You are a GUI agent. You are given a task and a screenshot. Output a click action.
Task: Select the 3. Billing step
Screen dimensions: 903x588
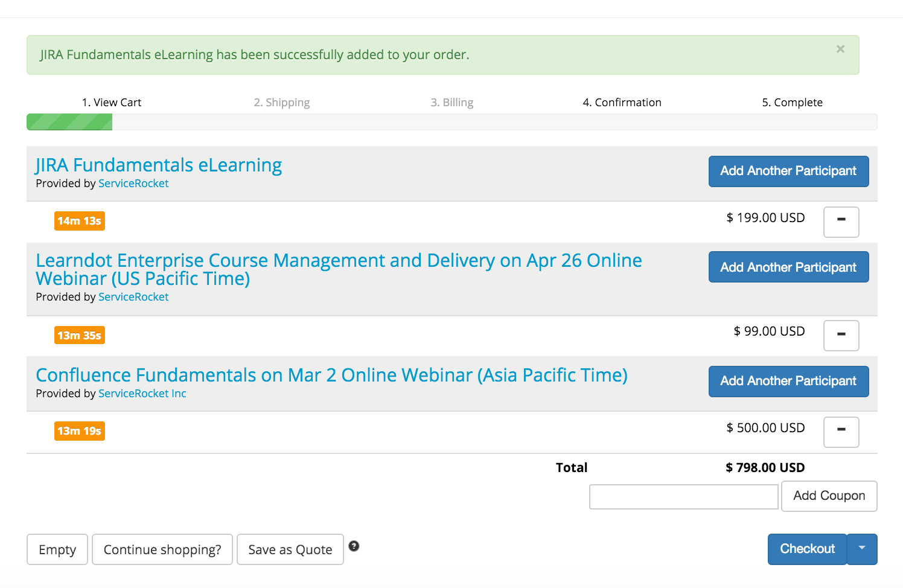point(452,103)
